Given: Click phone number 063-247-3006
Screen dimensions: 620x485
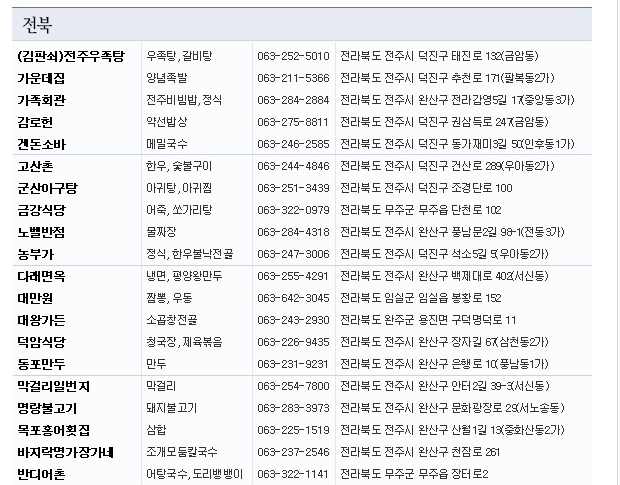Looking at the screenshot, I should (x=293, y=254).
